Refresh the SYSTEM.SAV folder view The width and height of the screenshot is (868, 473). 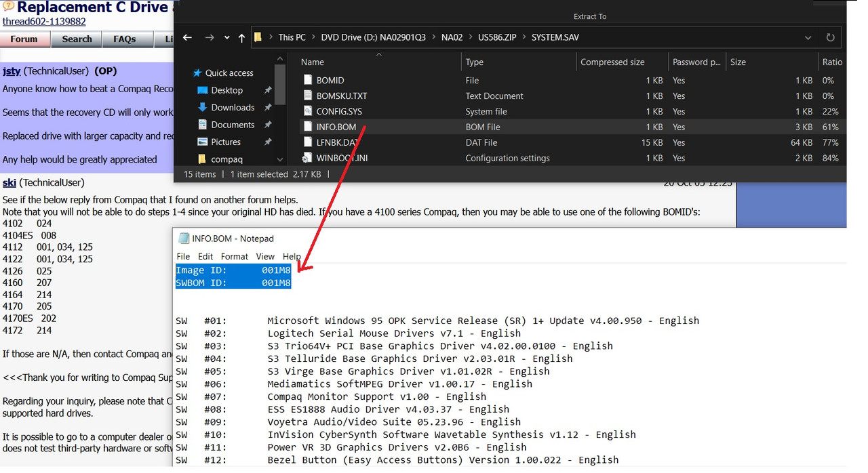(x=830, y=37)
